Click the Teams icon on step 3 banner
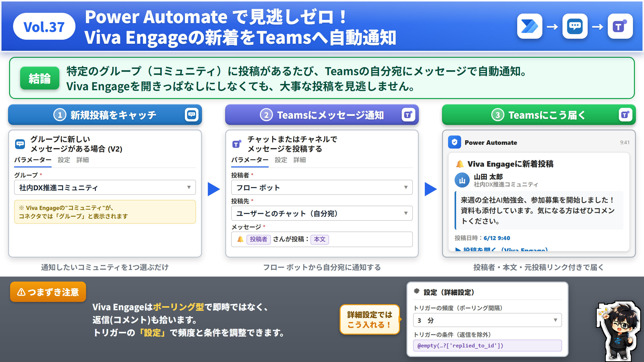 coord(625,115)
